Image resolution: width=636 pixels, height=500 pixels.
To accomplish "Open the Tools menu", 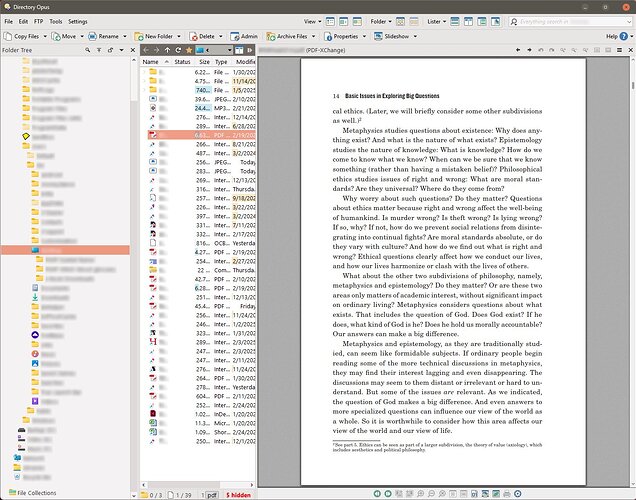I will pos(56,21).
